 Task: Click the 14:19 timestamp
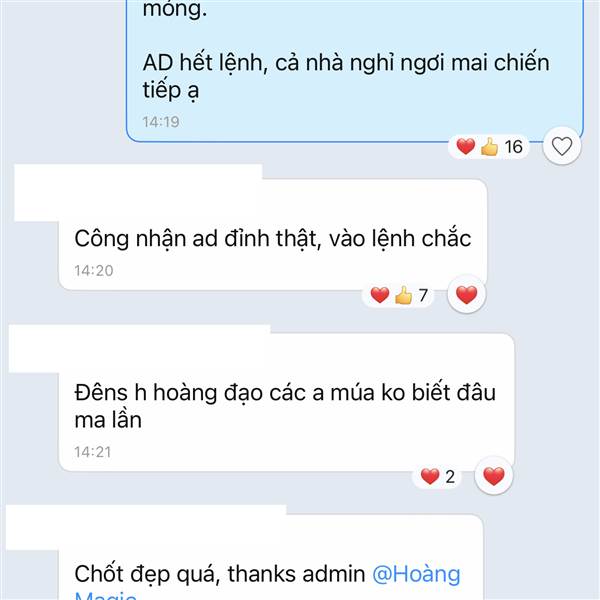click(161, 122)
